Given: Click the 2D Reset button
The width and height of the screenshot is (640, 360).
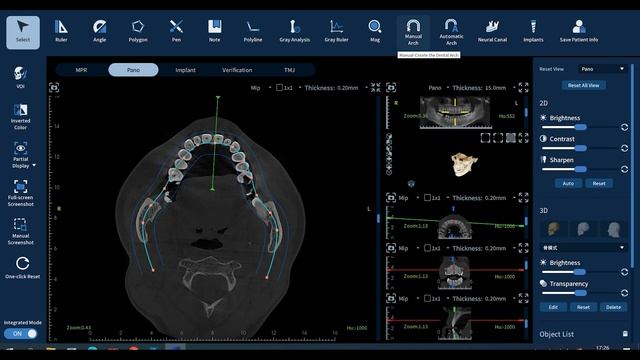Looking at the screenshot, I should tap(599, 183).
